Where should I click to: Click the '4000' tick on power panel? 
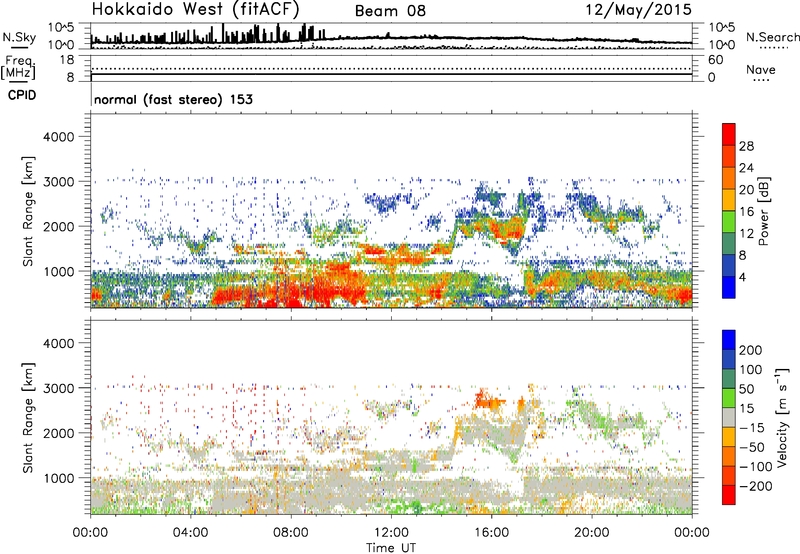59,137
